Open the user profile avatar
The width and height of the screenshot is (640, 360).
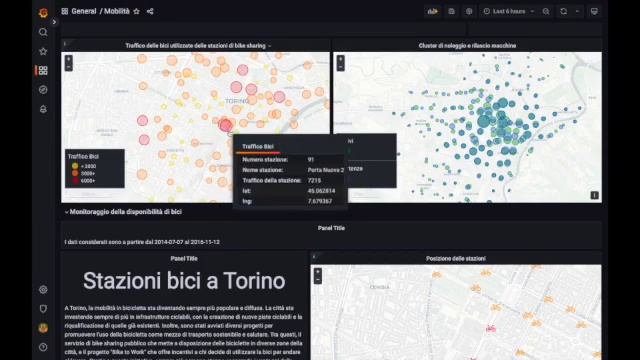pyautogui.click(x=43, y=328)
